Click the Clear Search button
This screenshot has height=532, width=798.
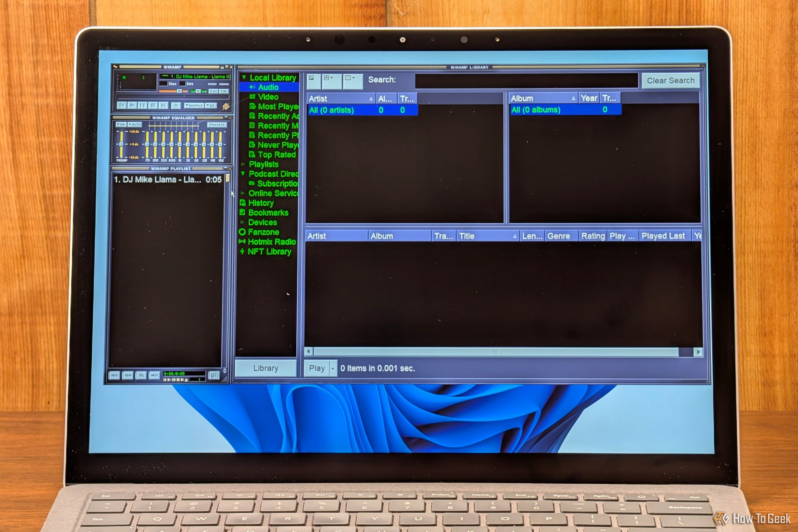671,80
